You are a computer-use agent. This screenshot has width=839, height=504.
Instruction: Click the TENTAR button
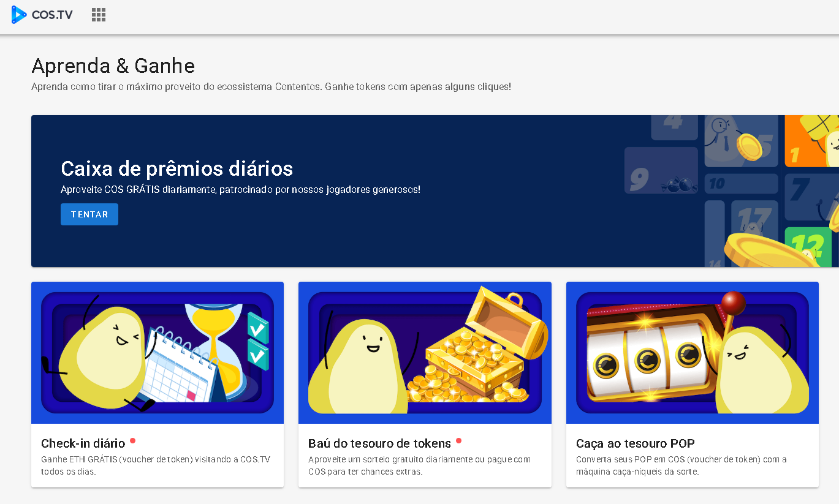89,214
